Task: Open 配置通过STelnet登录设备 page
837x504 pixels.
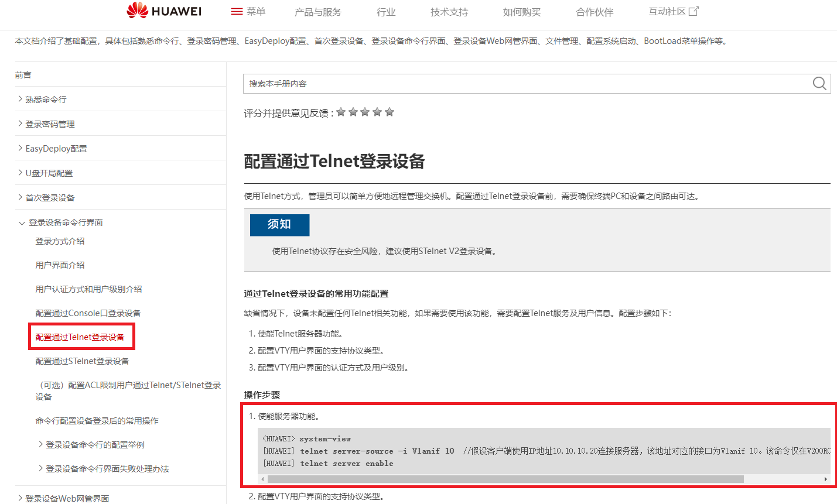Action: tap(82, 361)
